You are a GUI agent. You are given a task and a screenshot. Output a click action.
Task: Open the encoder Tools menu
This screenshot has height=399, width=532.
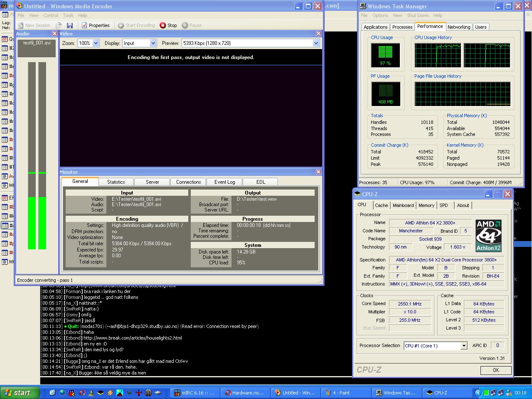pyautogui.click(x=68, y=15)
